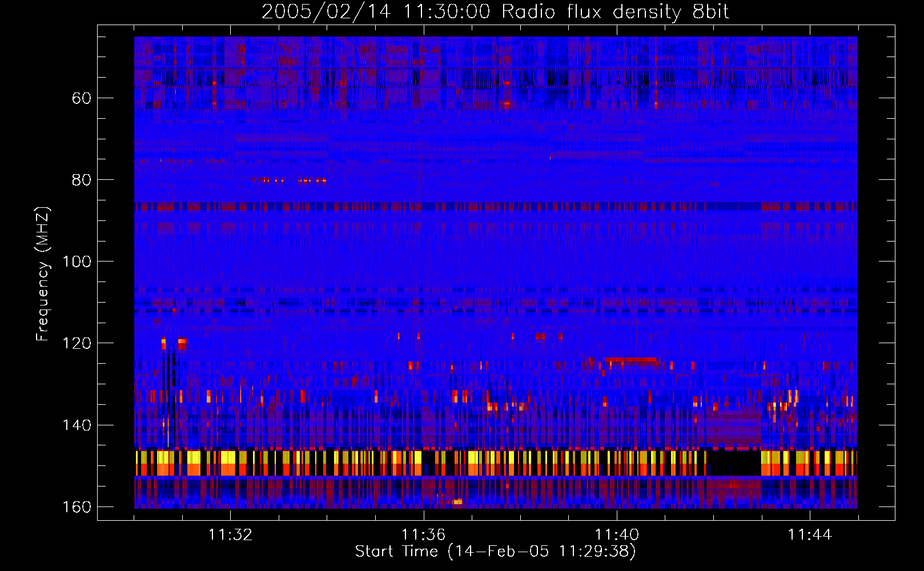The image size is (924, 571).
Task: Click the 11:40 time tick label
Action: tap(617, 535)
